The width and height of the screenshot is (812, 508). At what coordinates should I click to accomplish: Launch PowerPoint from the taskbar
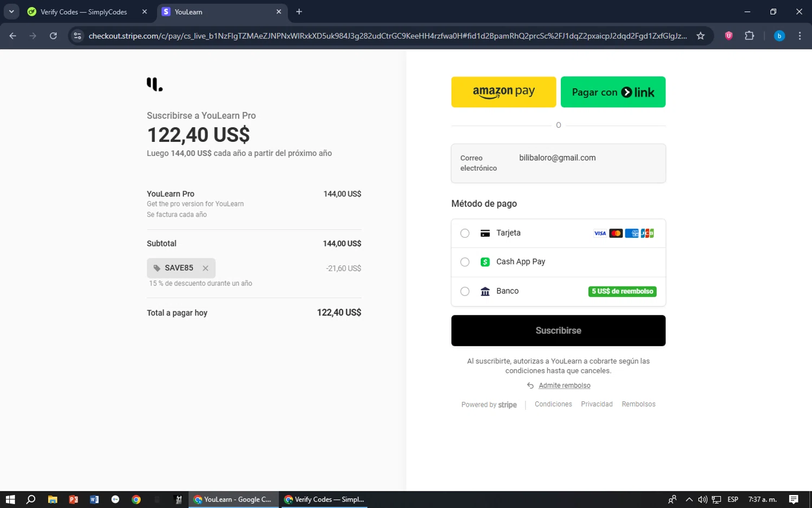click(x=74, y=499)
